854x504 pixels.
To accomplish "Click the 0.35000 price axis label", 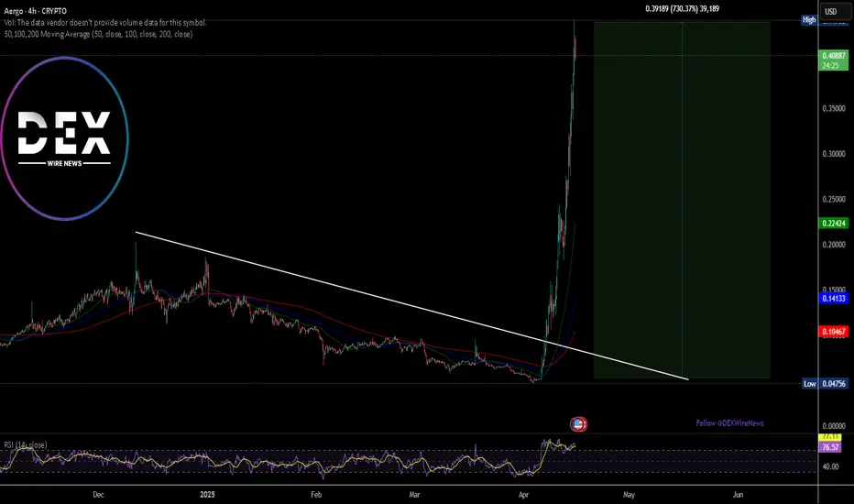I will 834,108.
